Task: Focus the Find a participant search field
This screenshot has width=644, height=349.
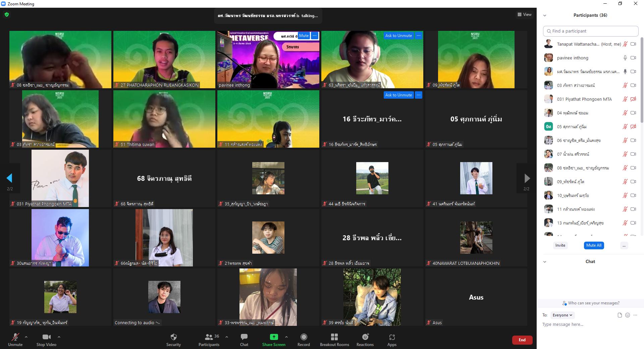Action: pos(591,31)
